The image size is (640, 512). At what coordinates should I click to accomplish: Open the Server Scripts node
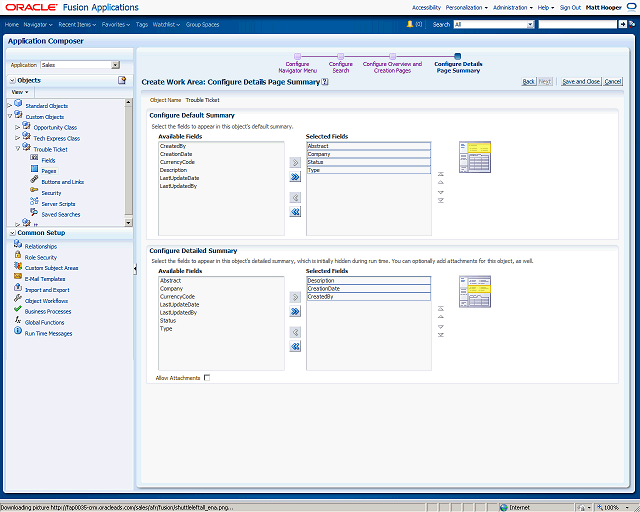tap(58, 204)
